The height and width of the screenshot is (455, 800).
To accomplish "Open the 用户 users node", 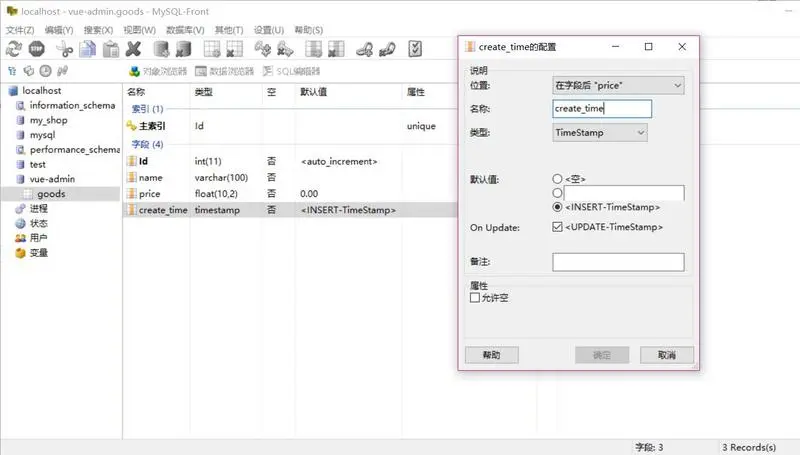I will coord(38,238).
